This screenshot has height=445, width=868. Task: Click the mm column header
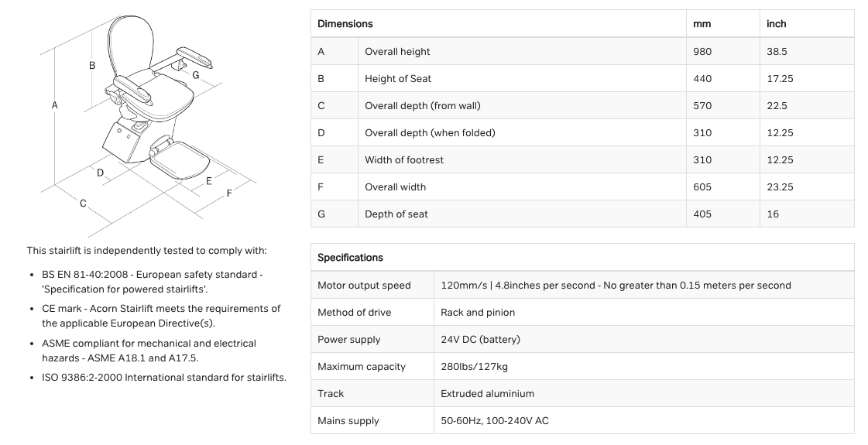[702, 24]
